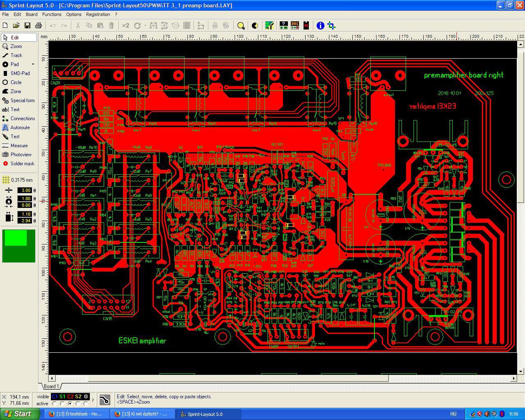Print the board layout
Screen dimensions: 525x420
[x=39, y=25]
